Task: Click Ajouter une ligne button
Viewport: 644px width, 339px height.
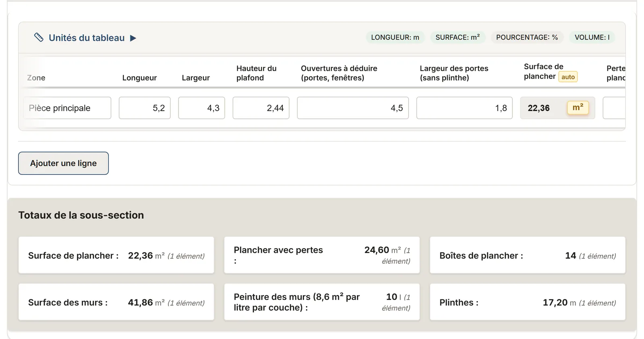Action: 63,163
